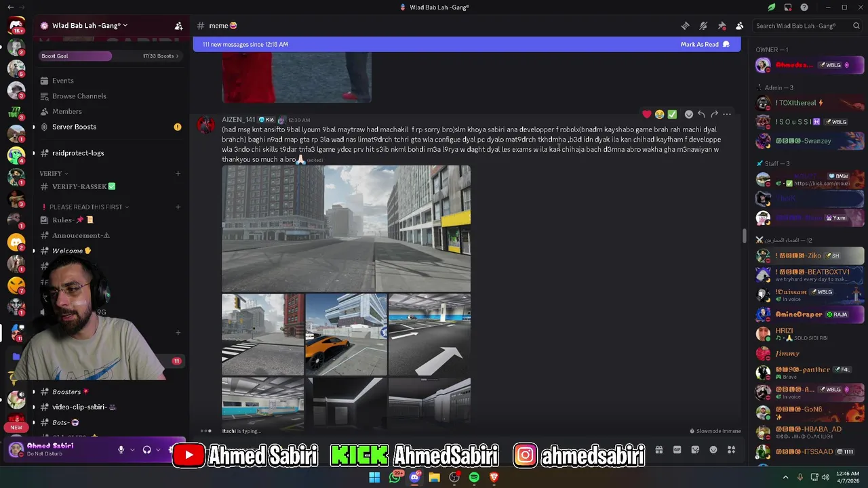
Task: Open the Threads icon in channel header
Action: tap(685, 26)
